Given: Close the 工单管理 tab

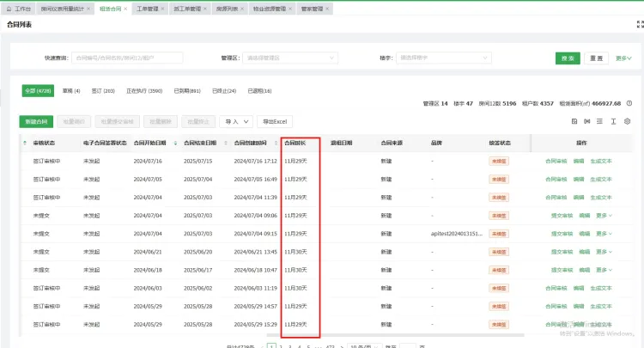Looking at the screenshot, I should [x=162, y=9].
